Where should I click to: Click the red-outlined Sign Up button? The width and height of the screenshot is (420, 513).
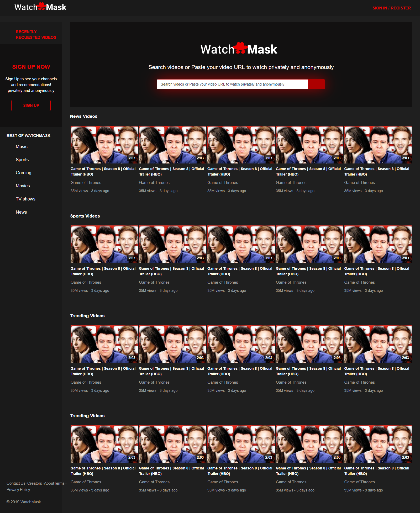click(x=31, y=105)
